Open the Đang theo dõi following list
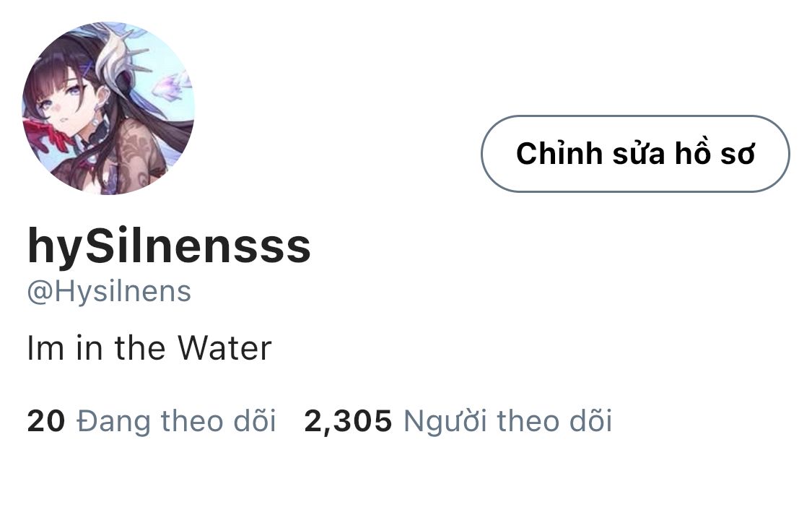Image resolution: width=812 pixels, height=515 pixels. click(176, 420)
